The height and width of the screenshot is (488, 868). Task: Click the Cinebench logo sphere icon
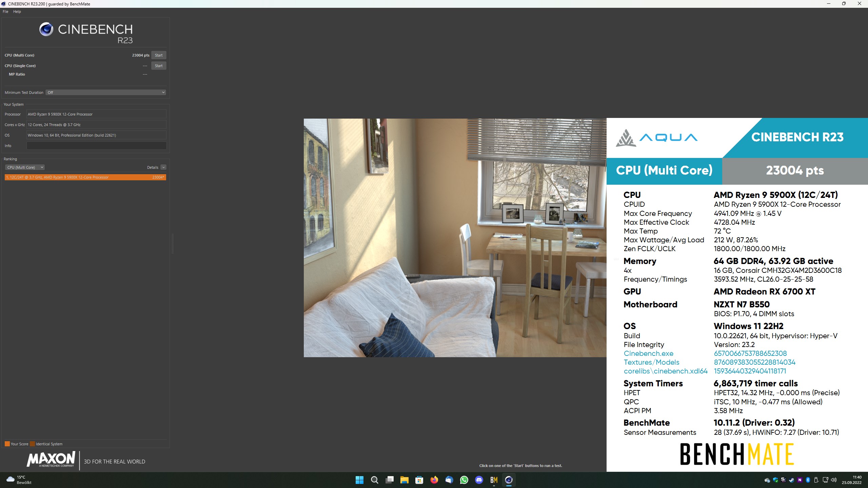(46, 29)
